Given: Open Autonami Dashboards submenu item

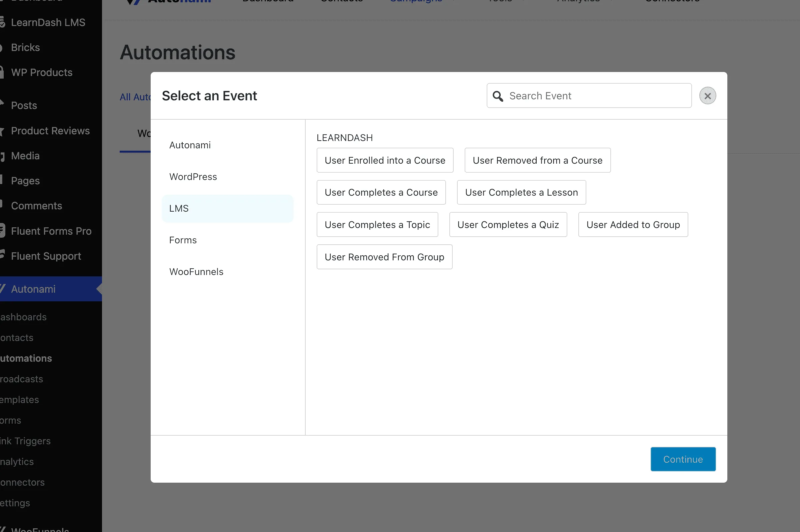Looking at the screenshot, I should coord(23,317).
